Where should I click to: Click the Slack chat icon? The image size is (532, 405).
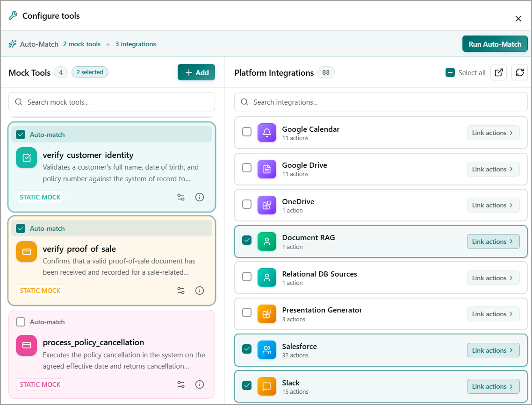(266, 386)
